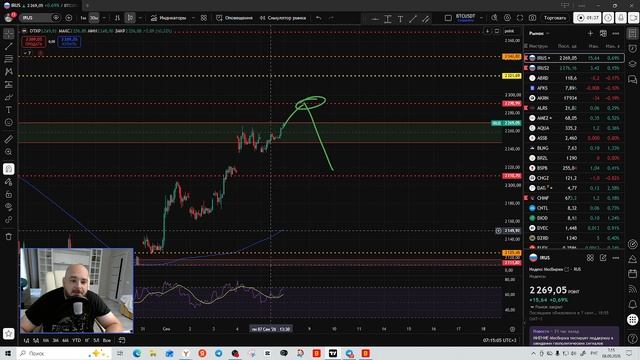The image size is (640, 360).
Task: Select the 1Д date range tab
Action: click(x=27, y=340)
